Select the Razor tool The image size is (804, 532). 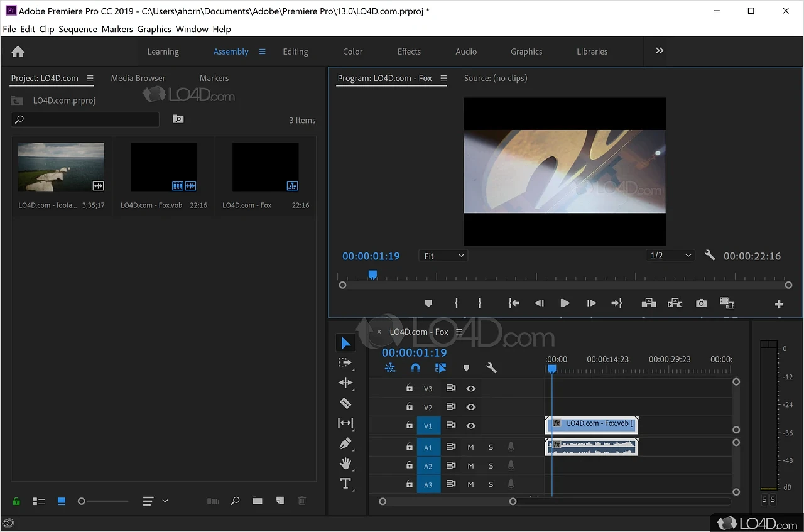[345, 403]
